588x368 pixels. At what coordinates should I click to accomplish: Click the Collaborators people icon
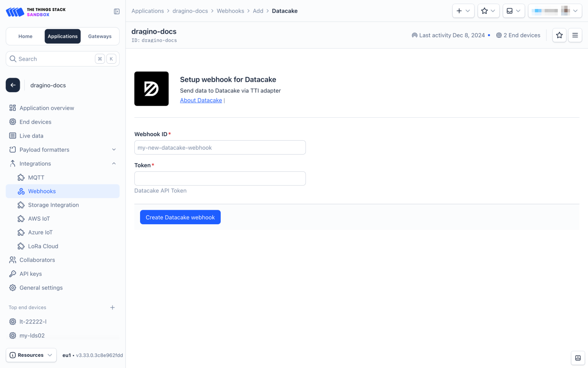[x=13, y=260]
